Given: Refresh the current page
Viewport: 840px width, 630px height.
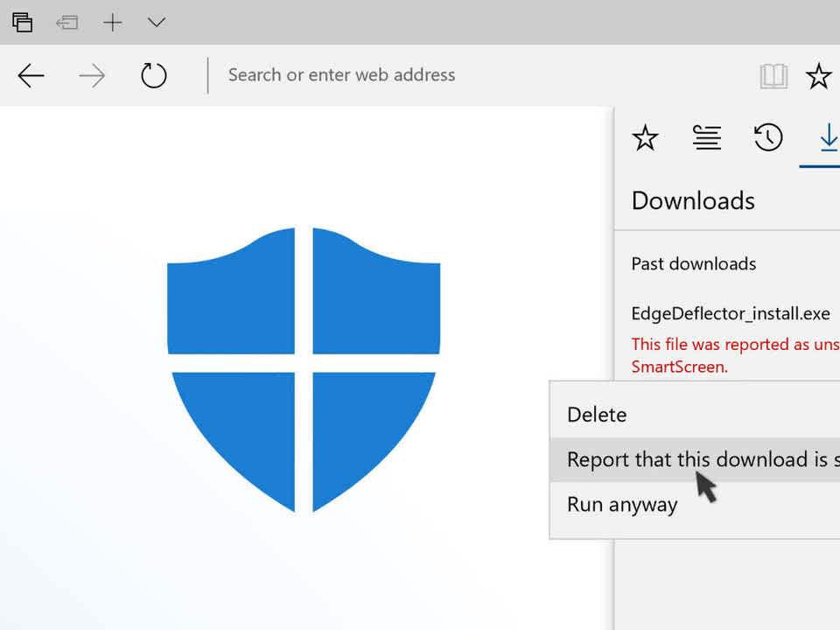Looking at the screenshot, I should point(153,75).
